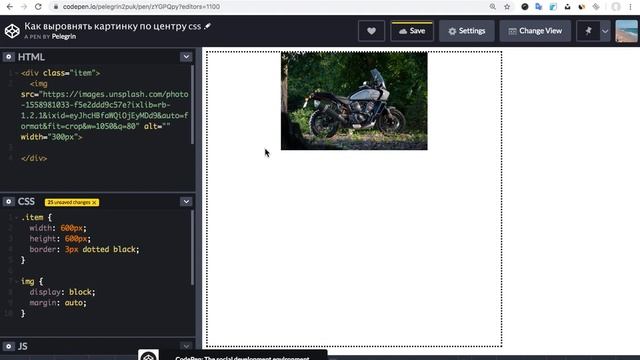This screenshot has height=360, width=640.
Task: Click the CSS panel title
Action: point(26,202)
